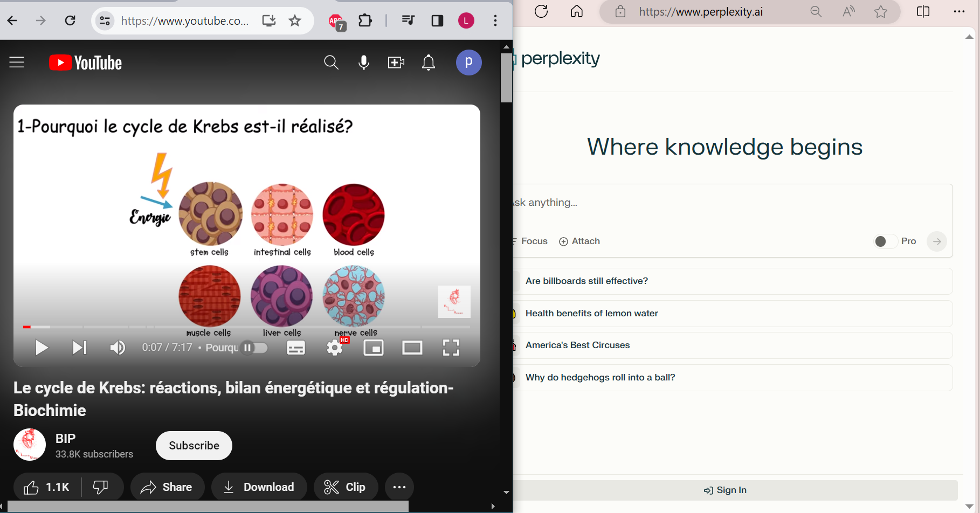Open BIP channel avatar

30,445
